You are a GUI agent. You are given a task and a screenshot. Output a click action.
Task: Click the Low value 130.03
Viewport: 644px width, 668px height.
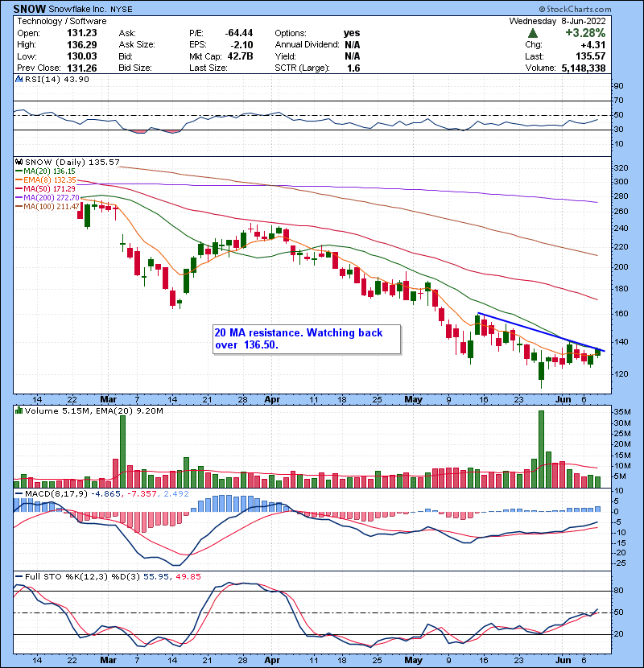[82, 56]
